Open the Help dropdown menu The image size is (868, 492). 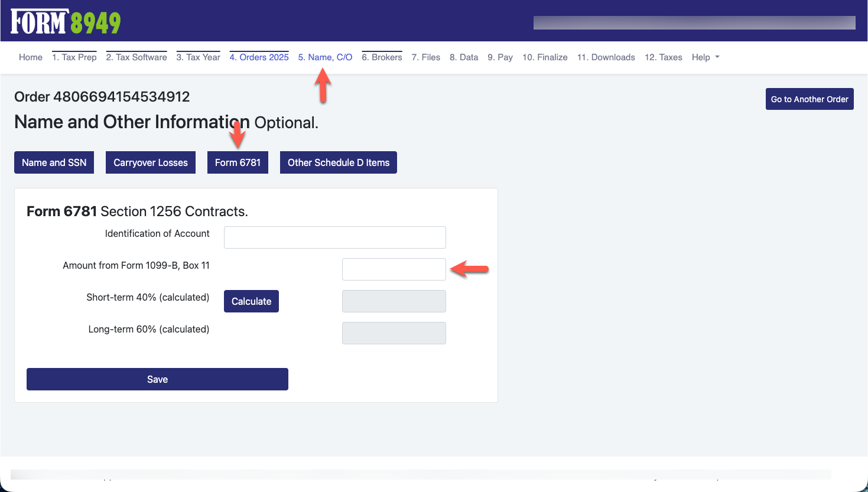pos(705,57)
